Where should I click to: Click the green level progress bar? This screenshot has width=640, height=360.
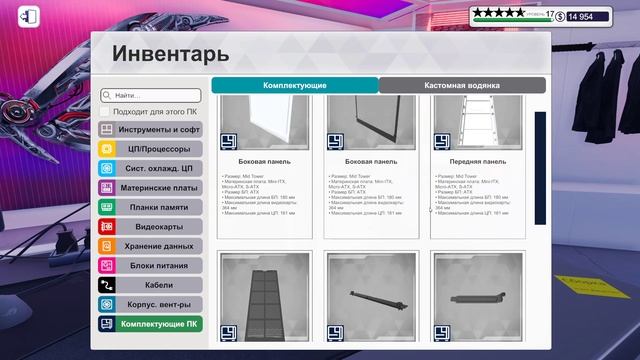[513, 20]
